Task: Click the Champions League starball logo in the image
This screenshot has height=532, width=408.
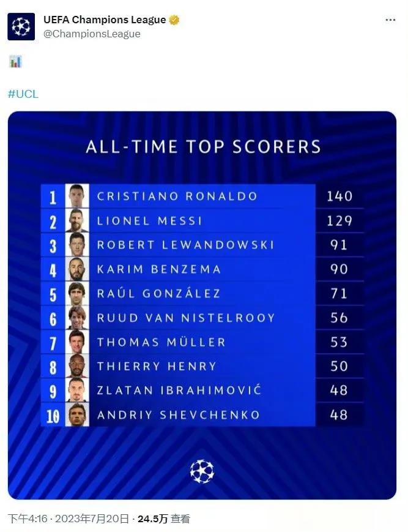Action: (202, 471)
